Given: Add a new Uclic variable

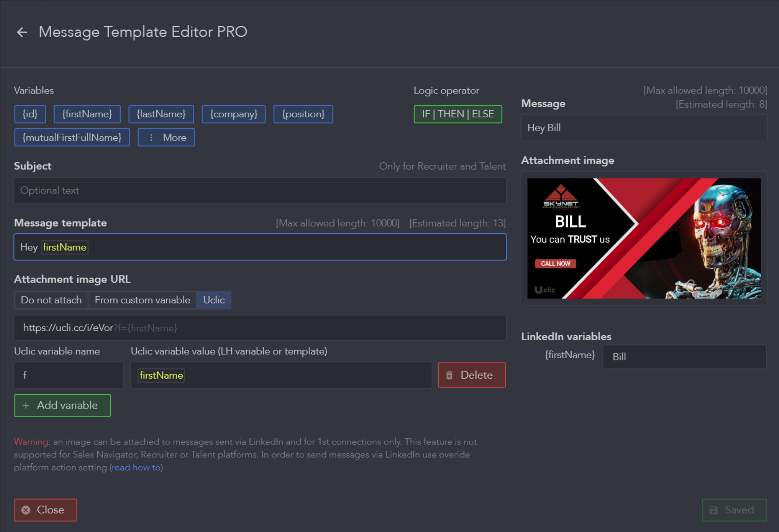Looking at the screenshot, I should (62, 405).
